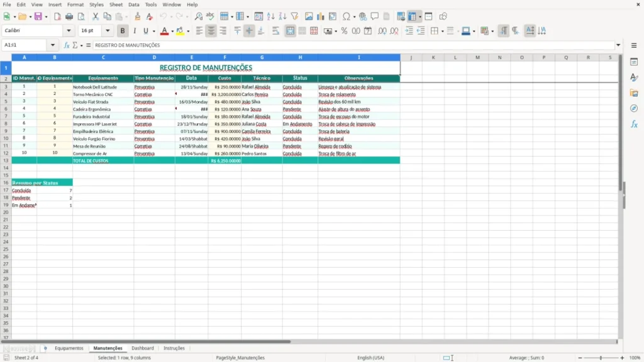The width and height of the screenshot is (644, 362).
Task: Clear direct formatting
Action: coord(150,16)
